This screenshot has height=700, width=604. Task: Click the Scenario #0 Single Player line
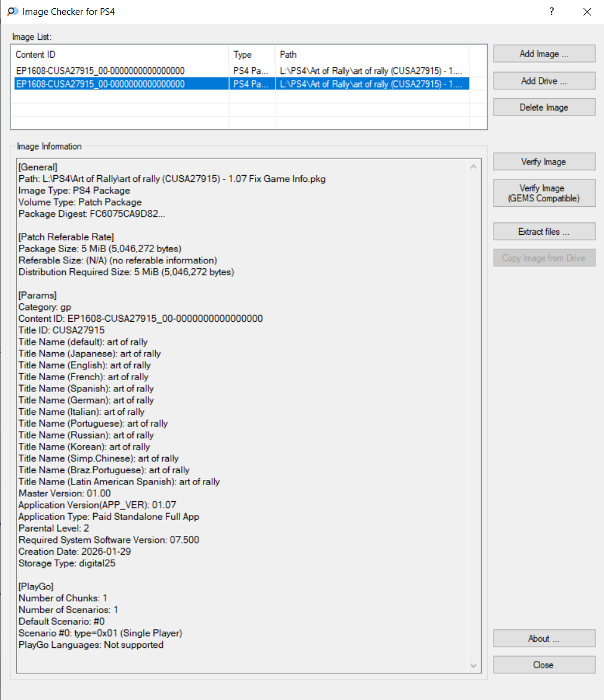(x=101, y=632)
